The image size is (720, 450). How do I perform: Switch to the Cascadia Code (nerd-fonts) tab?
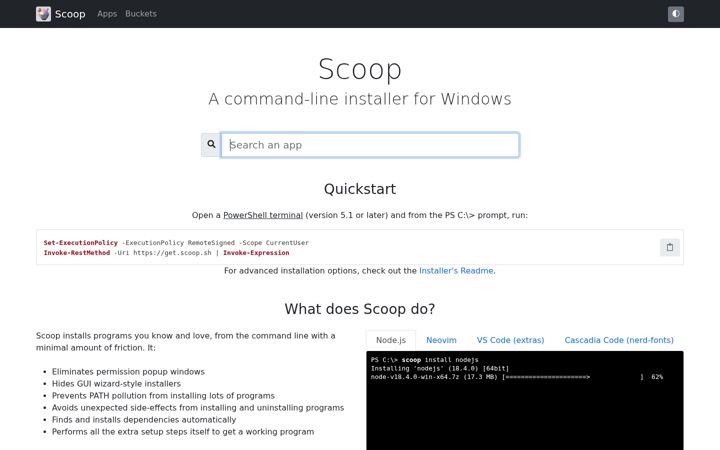click(x=619, y=340)
